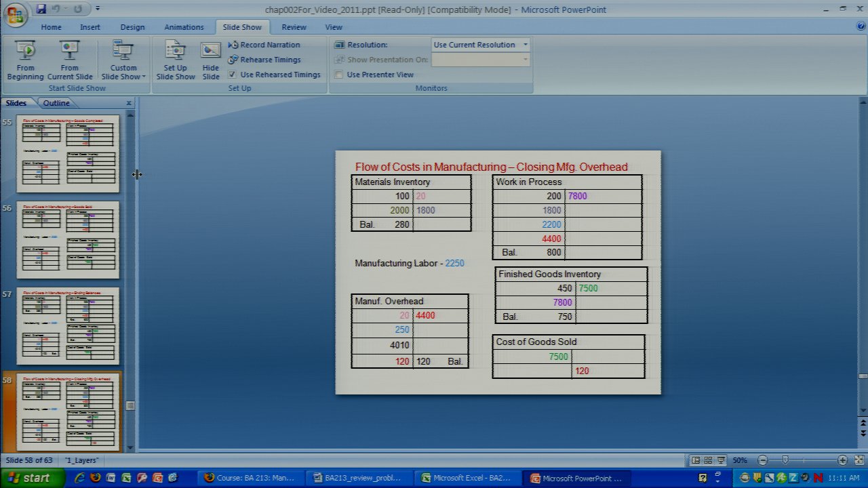This screenshot has height=488, width=868.
Task: Uncheck Use Rehearsed Timings checkbox
Action: click(233, 75)
